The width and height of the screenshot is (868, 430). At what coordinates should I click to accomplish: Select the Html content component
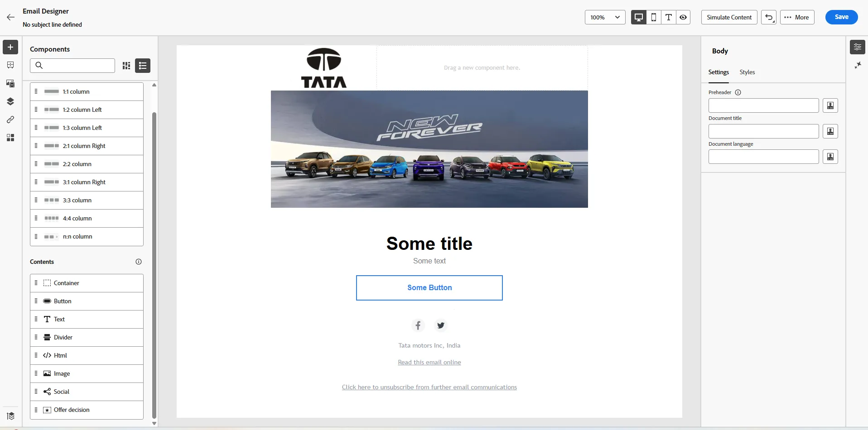tap(87, 355)
